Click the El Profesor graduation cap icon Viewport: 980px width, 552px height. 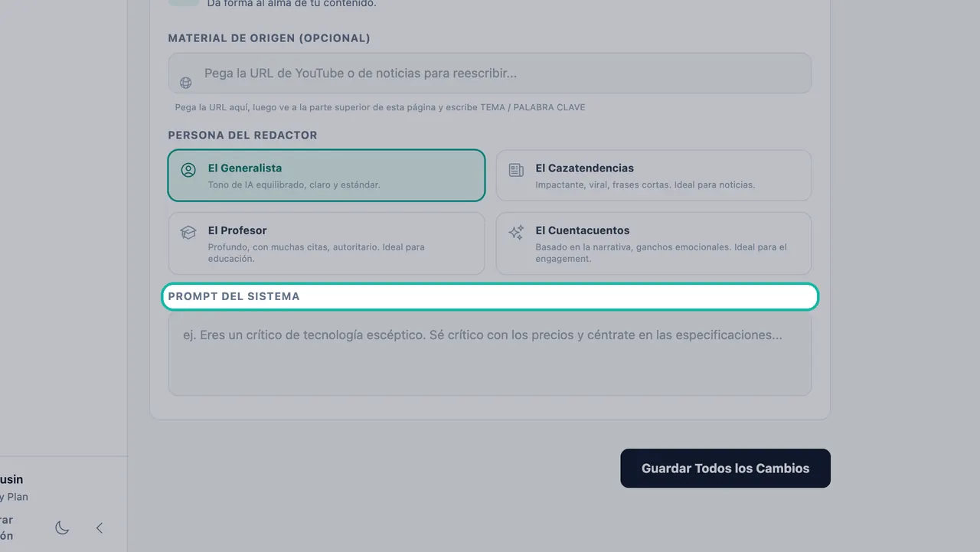click(188, 232)
